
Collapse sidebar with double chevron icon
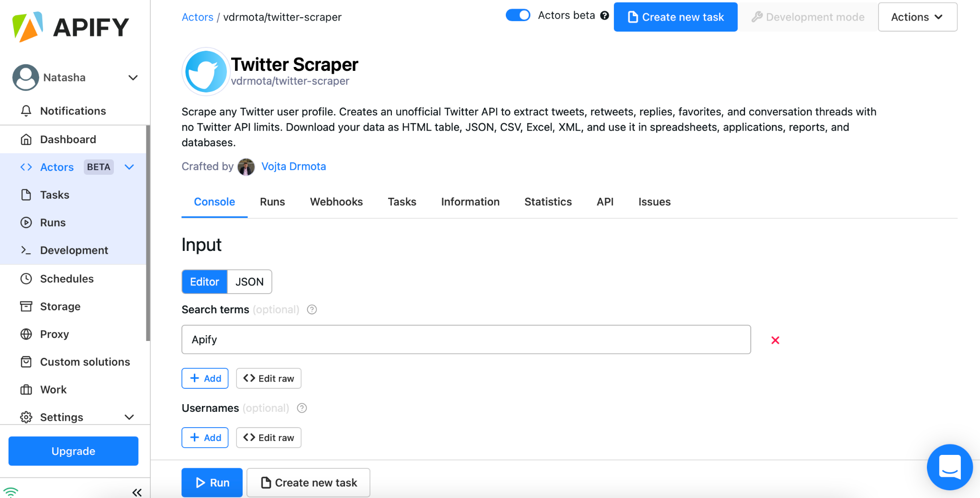pyautogui.click(x=137, y=492)
